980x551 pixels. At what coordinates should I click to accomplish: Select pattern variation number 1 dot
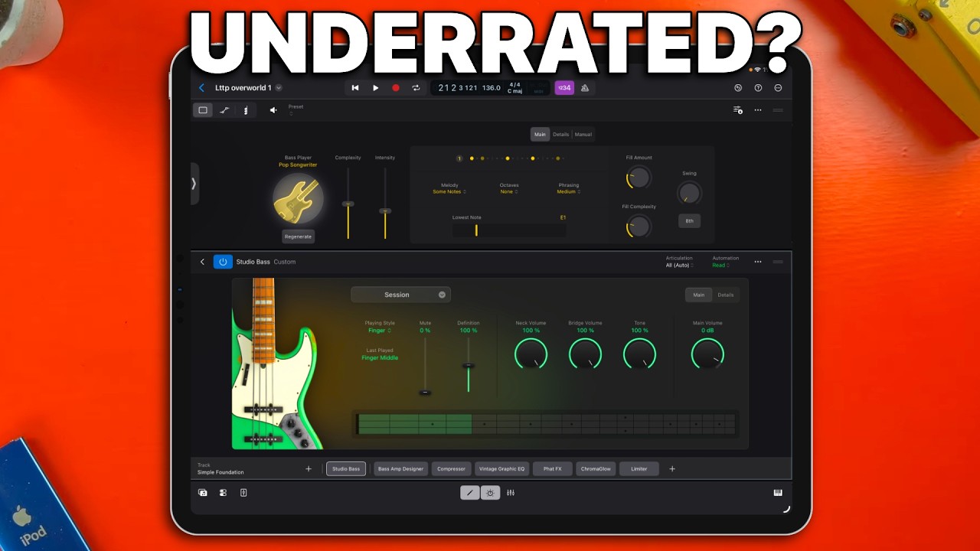click(459, 158)
